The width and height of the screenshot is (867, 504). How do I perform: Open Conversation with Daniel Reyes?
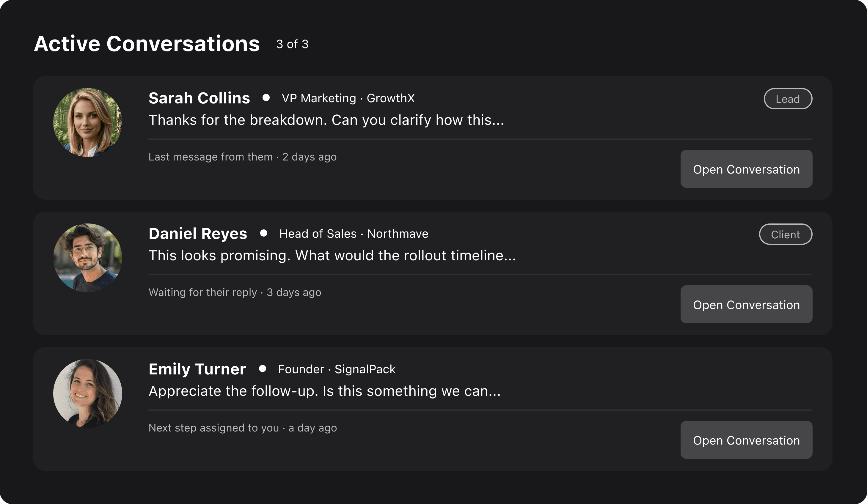click(x=746, y=305)
